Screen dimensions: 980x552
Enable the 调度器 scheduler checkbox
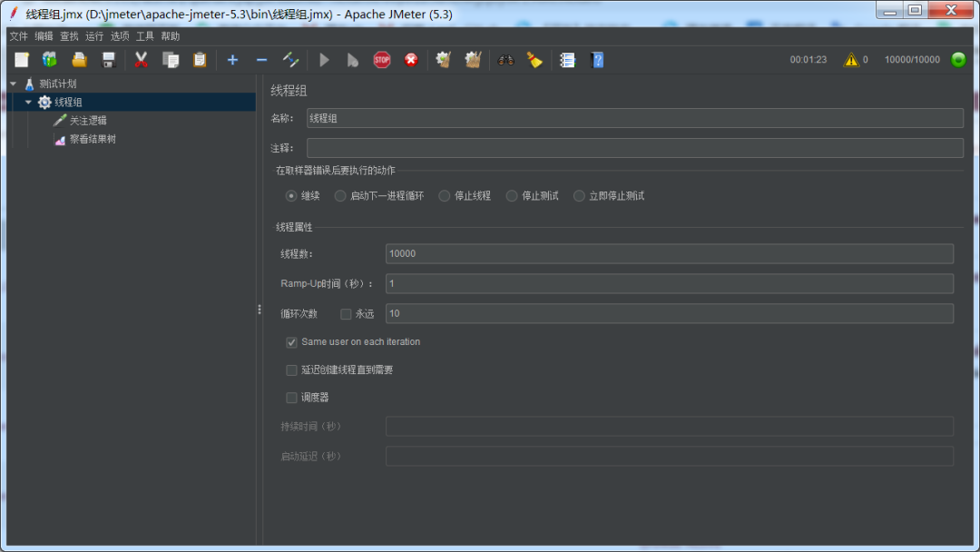[291, 398]
